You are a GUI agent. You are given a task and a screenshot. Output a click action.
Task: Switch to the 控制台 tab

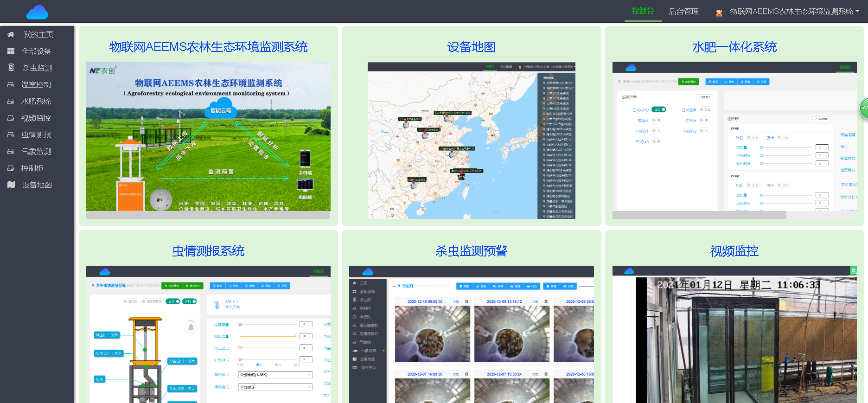(x=643, y=11)
